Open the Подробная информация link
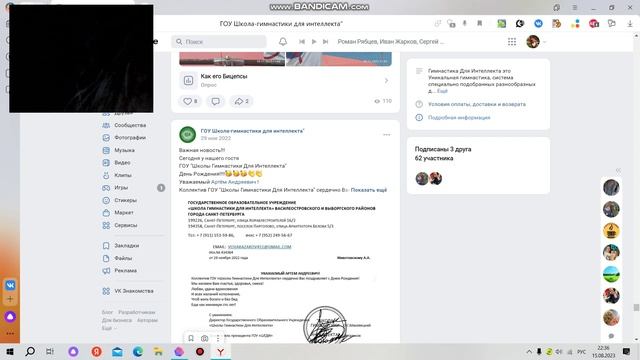This screenshot has height=360, width=640. [x=459, y=118]
